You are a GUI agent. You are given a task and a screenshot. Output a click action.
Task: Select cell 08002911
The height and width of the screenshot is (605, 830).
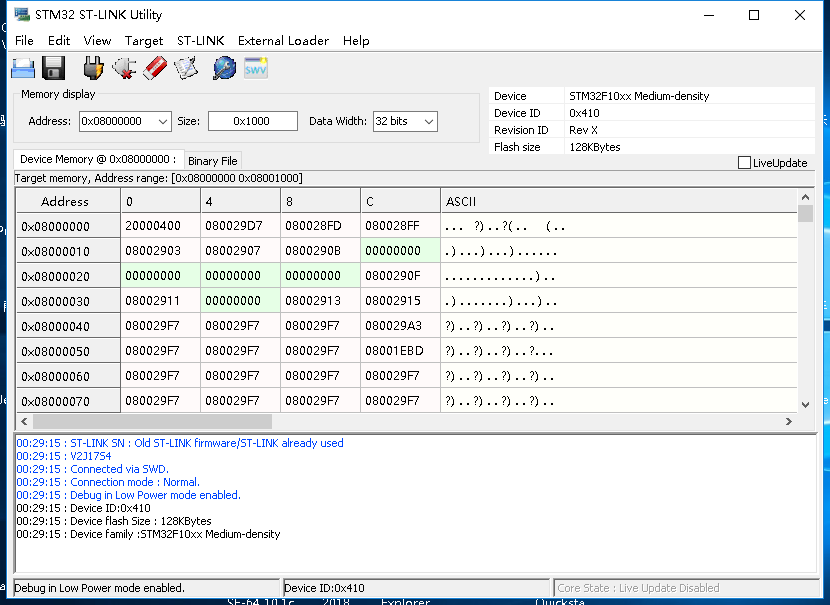160,301
